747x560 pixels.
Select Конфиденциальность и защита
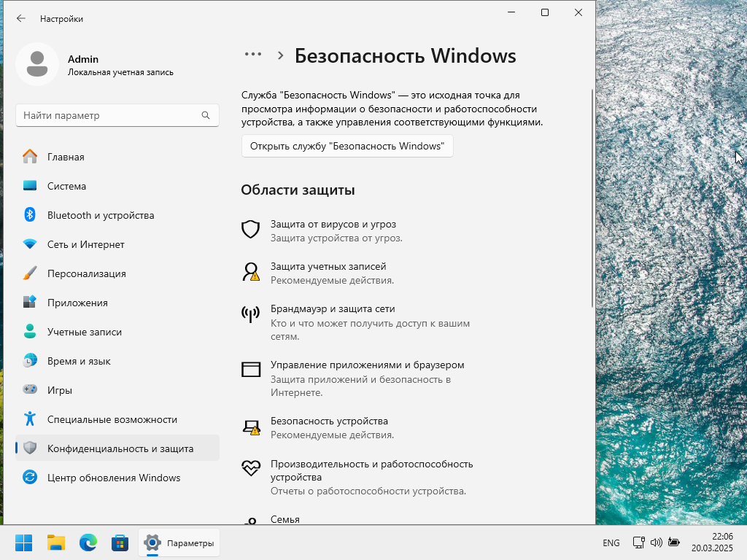pyautogui.click(x=117, y=448)
